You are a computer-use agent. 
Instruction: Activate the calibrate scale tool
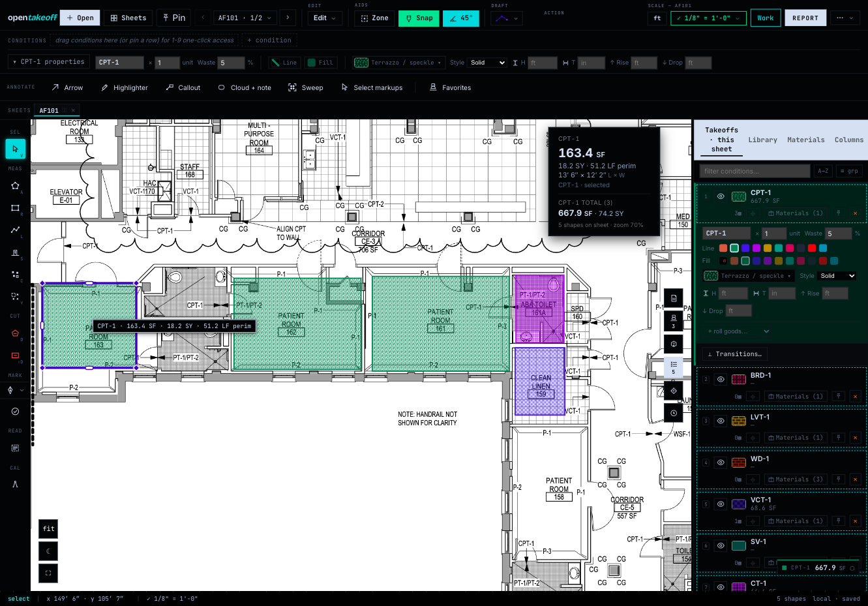15,484
